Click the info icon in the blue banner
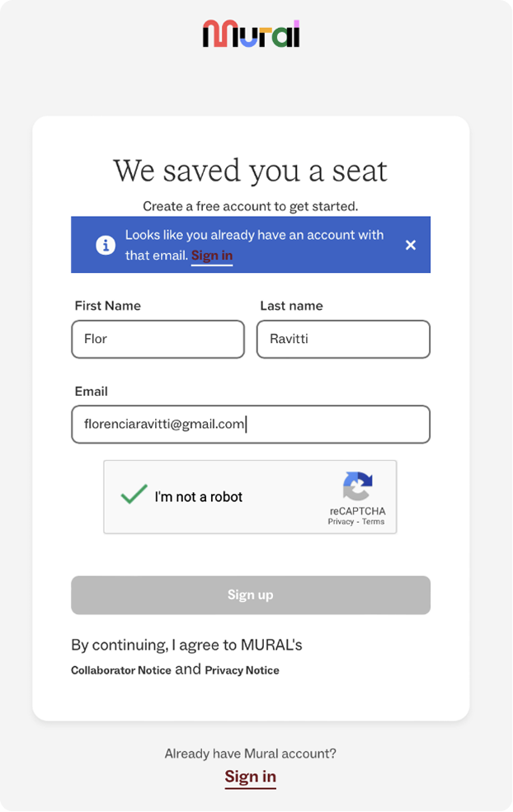 106,244
